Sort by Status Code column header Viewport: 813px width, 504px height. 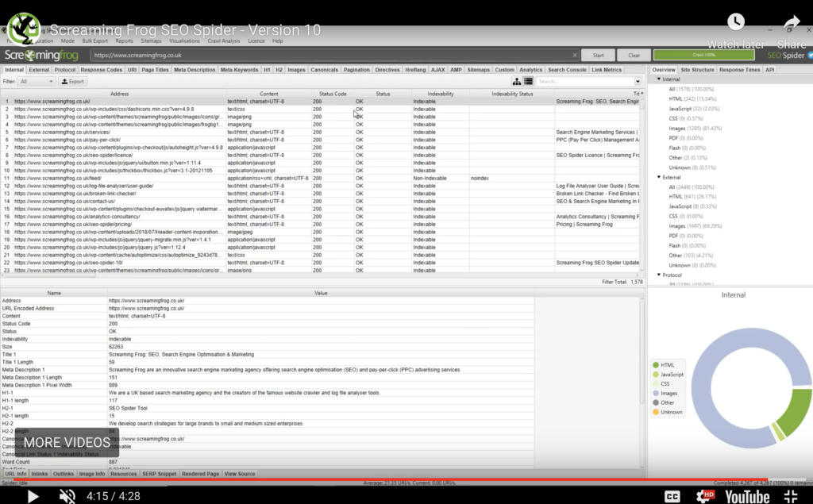(333, 94)
